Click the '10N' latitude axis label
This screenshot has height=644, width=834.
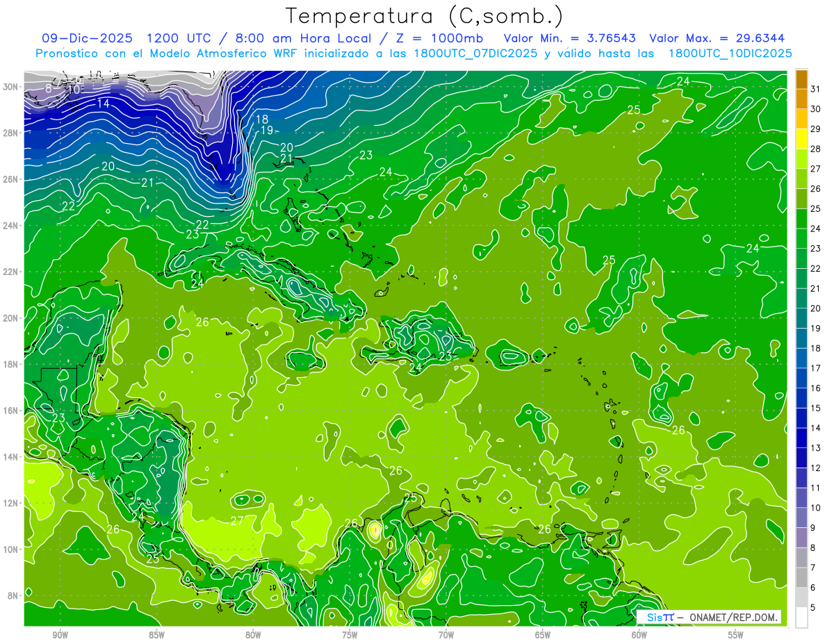coord(11,550)
